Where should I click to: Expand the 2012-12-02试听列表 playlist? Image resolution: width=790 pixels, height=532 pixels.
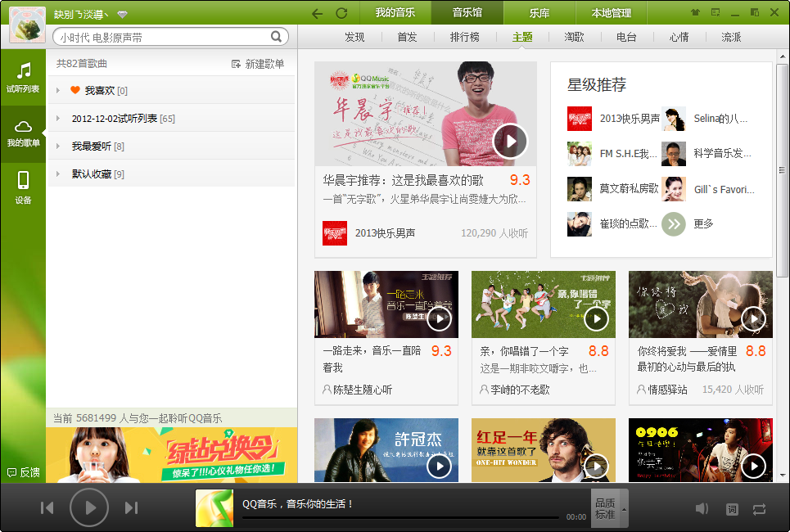(58, 118)
